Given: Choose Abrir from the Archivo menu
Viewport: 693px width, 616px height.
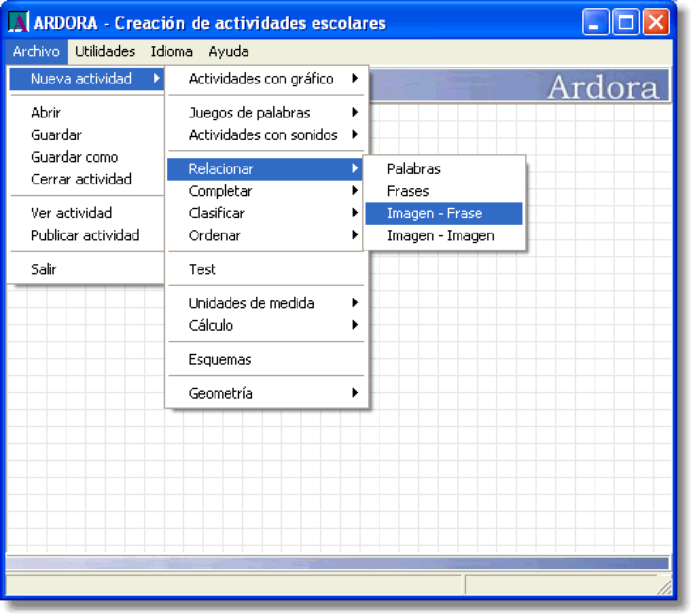Looking at the screenshot, I should [87, 113].
